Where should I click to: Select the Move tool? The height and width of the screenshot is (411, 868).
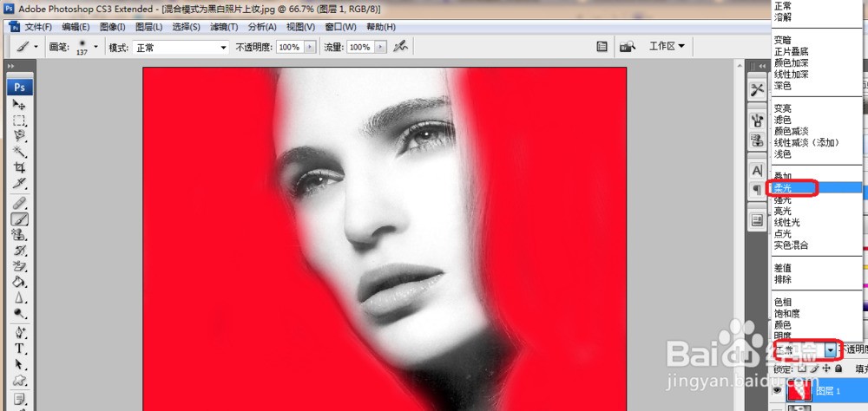[x=19, y=105]
